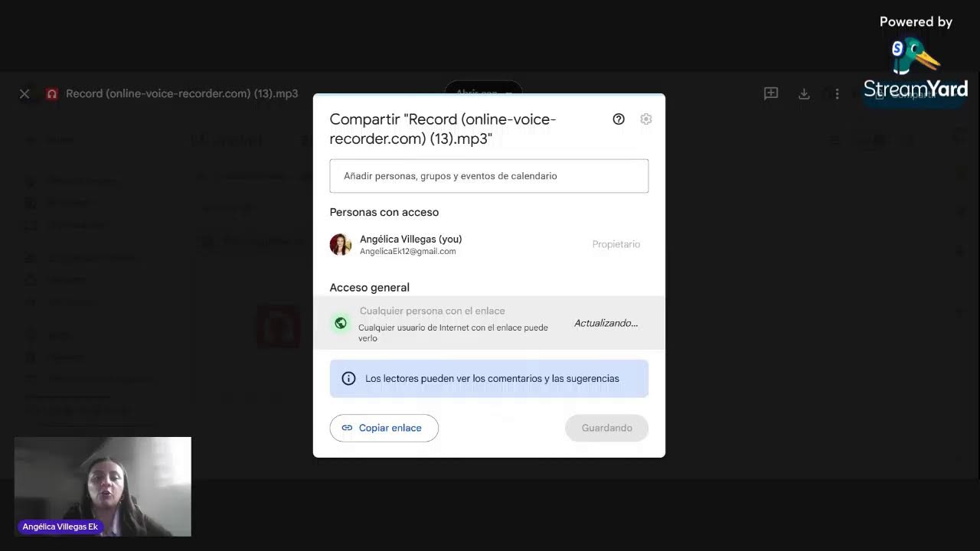The image size is (980, 551).
Task: Click the green globe access icon
Action: pyautogui.click(x=341, y=323)
